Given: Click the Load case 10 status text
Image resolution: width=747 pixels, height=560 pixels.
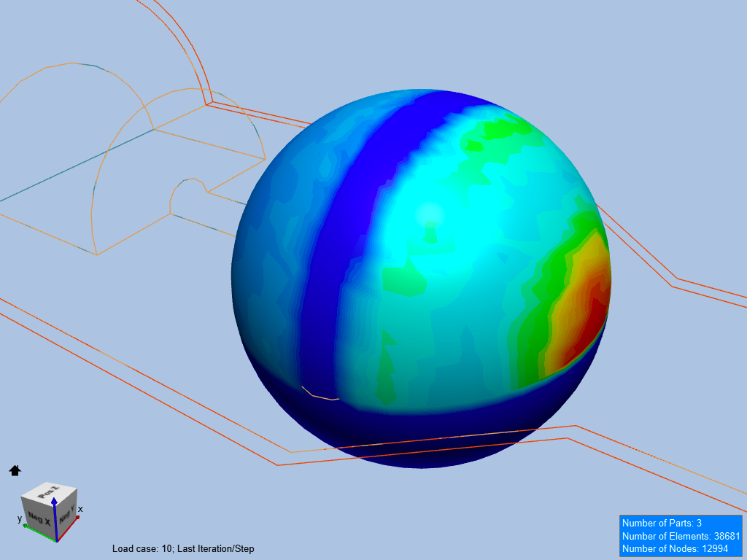Looking at the screenshot, I should click(183, 548).
